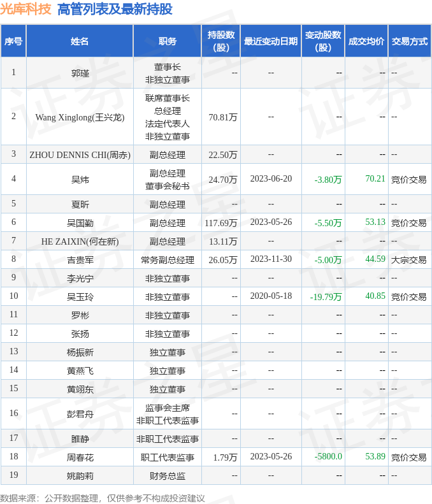Click the change value -5800.0
432x504 pixels.
click(x=328, y=456)
